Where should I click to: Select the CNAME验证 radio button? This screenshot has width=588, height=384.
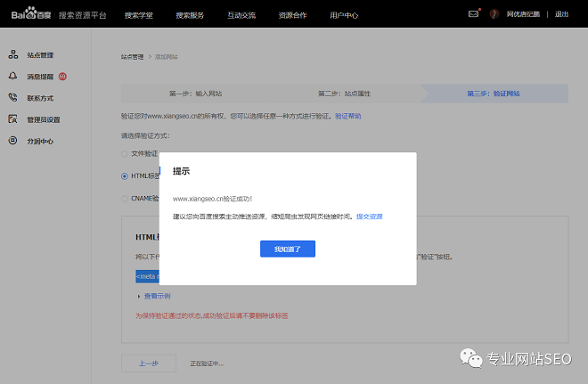[125, 199]
